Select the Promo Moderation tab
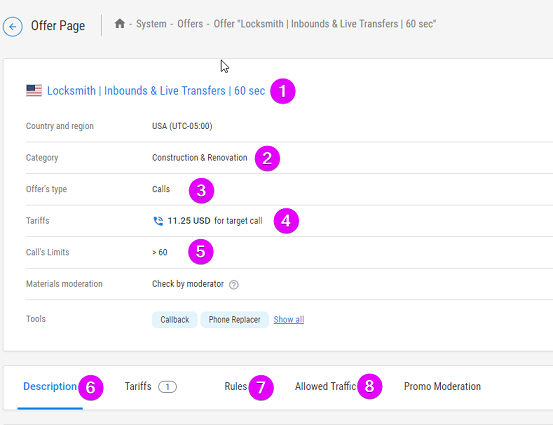The image size is (553, 425). (x=442, y=387)
